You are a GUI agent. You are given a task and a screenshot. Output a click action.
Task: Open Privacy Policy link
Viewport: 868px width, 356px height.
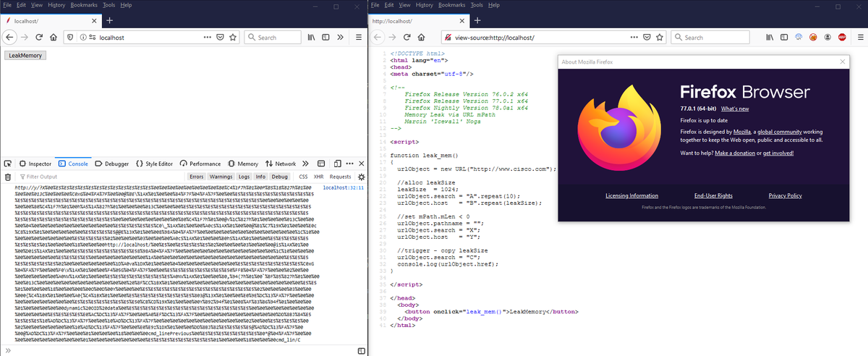pyautogui.click(x=785, y=195)
